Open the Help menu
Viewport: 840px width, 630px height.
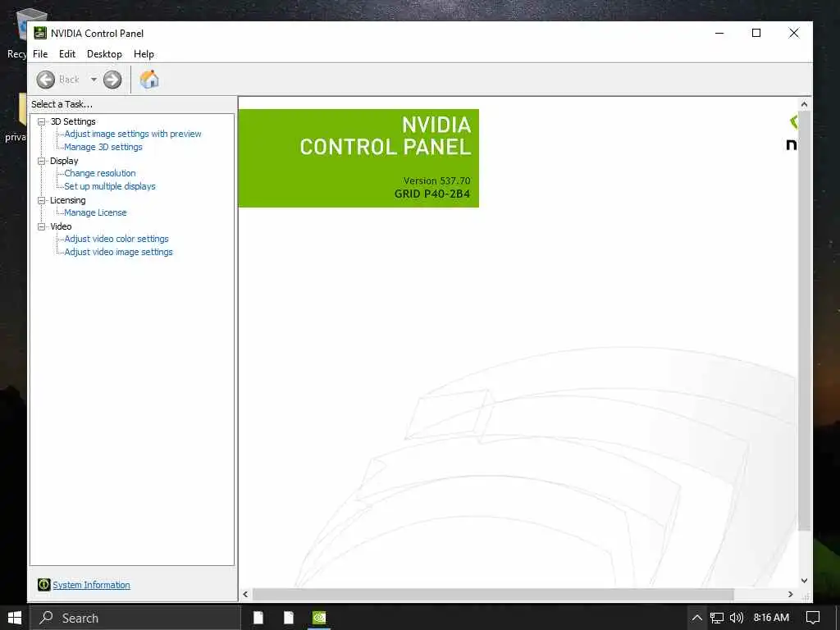point(144,54)
